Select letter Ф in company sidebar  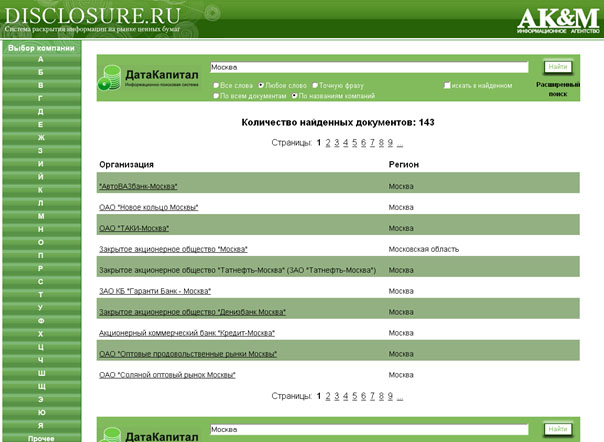click(x=41, y=321)
